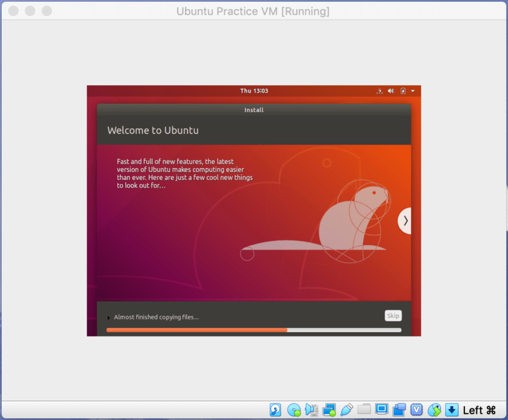508x420 pixels.
Task: Go to next slide with right chevron
Action: click(x=405, y=221)
